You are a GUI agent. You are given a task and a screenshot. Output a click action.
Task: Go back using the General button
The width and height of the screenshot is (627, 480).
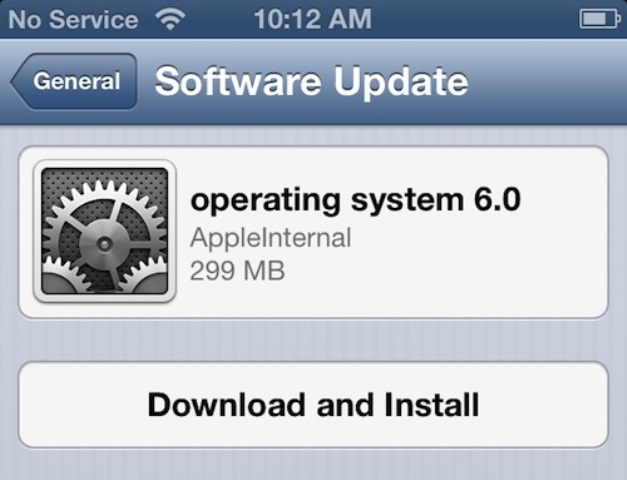pyautogui.click(x=74, y=81)
